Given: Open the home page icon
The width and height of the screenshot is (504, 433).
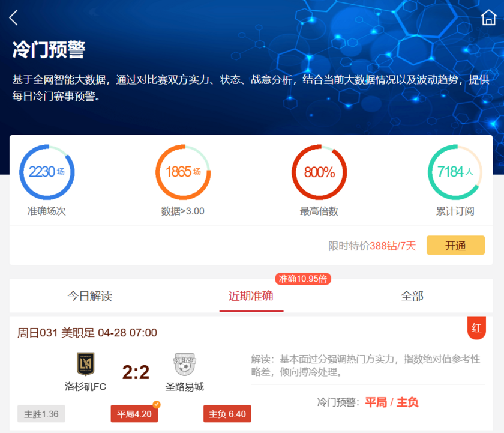Looking at the screenshot, I should tap(488, 17).
